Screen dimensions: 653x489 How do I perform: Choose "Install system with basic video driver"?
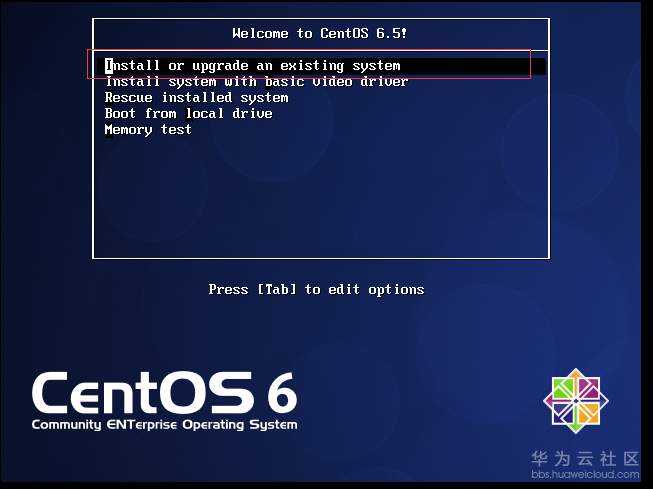click(256, 82)
